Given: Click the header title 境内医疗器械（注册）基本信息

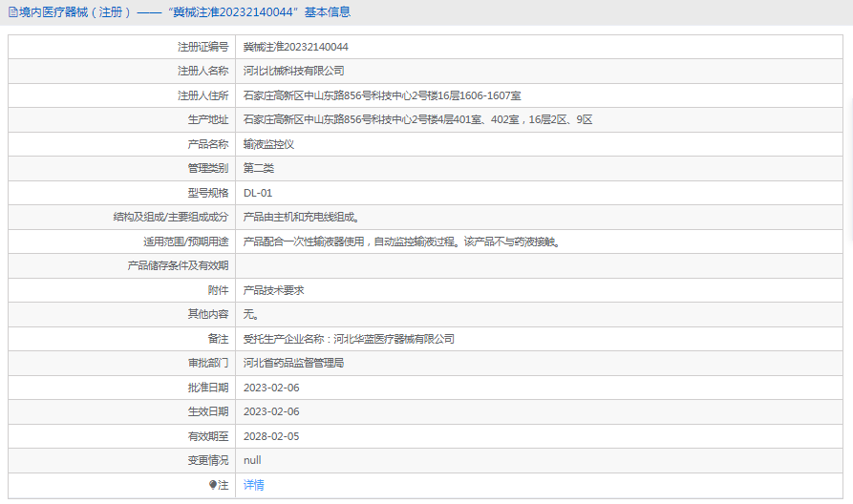Looking at the screenshot, I should pos(185,12).
